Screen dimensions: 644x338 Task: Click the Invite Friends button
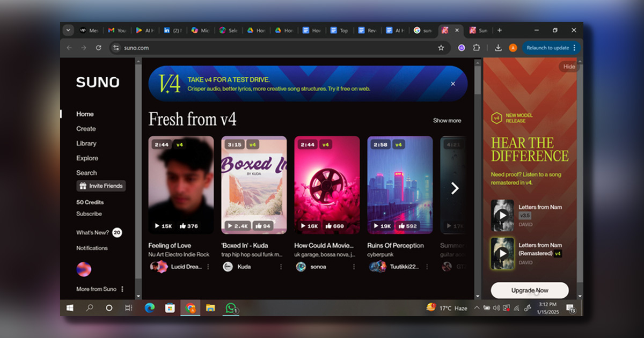pyautogui.click(x=101, y=186)
